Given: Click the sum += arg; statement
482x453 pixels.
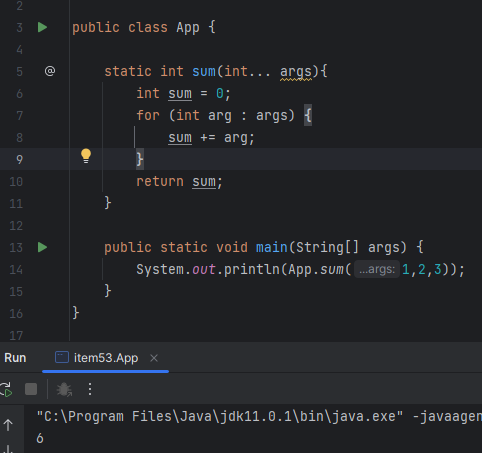Looking at the screenshot, I should point(211,138).
